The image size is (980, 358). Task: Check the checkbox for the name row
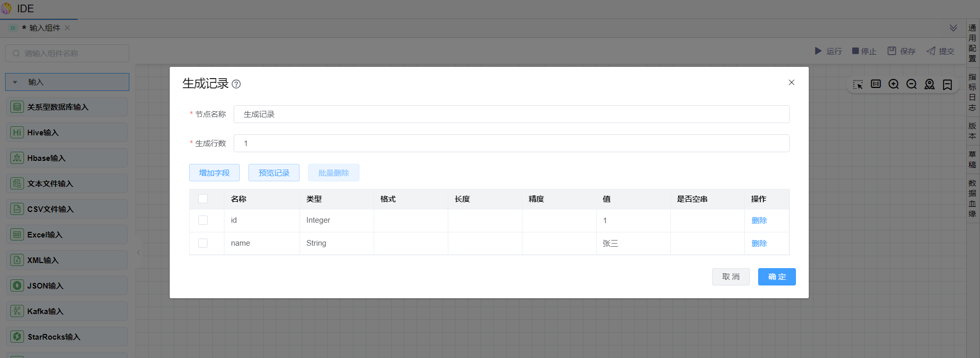(x=203, y=243)
